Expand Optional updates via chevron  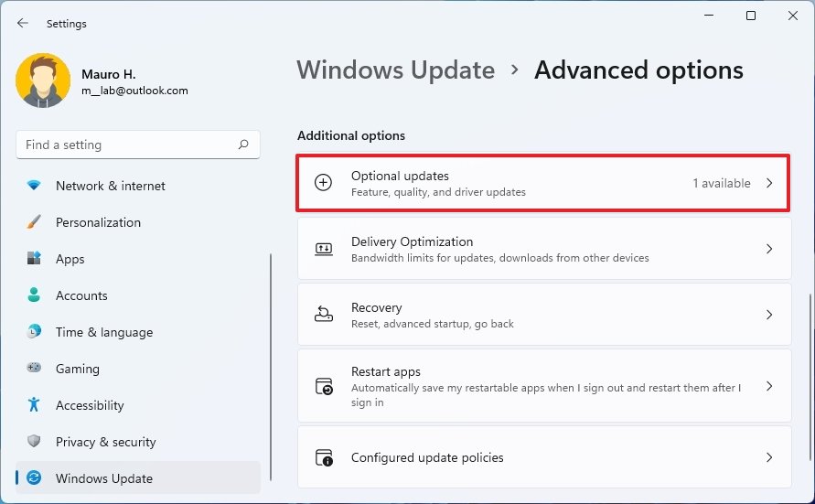pos(769,183)
